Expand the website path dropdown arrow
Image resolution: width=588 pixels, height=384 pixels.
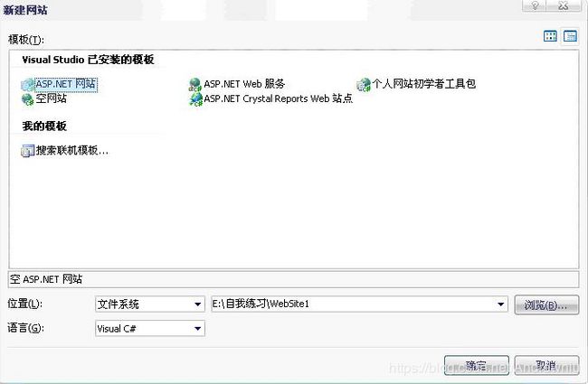pyautogui.click(x=500, y=304)
